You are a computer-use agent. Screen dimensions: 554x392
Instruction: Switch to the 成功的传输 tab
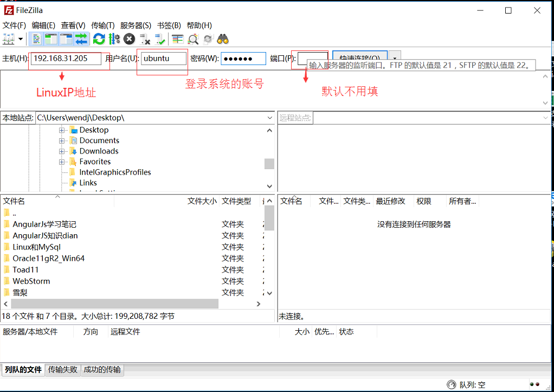(102, 370)
